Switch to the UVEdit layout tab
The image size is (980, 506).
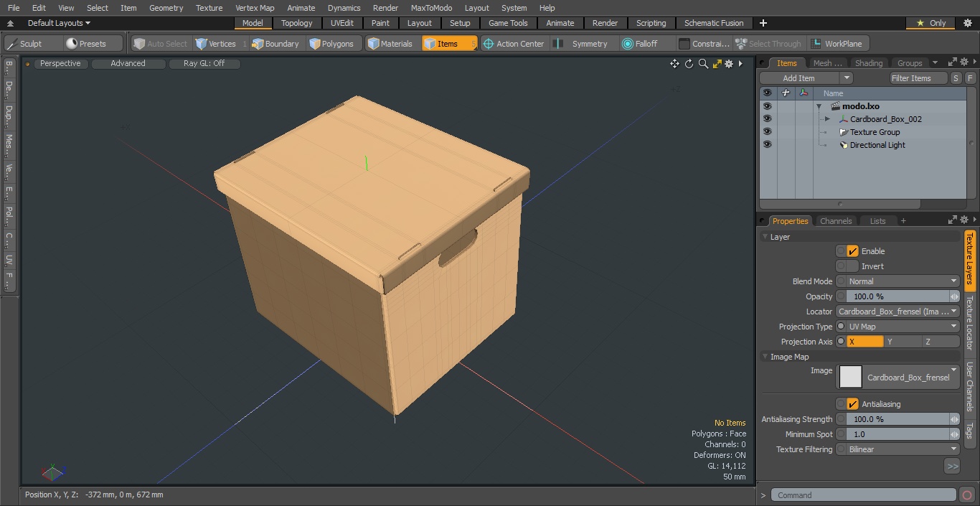click(x=342, y=23)
